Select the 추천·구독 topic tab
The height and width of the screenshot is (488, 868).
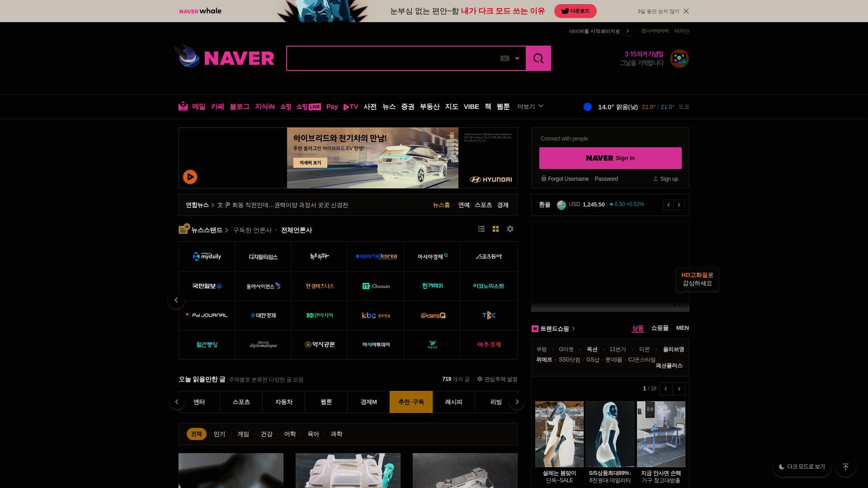411,402
